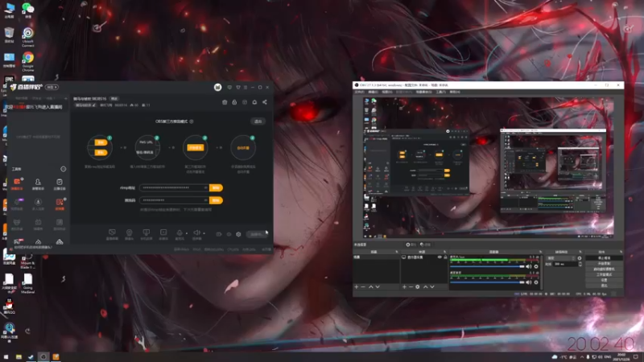Select red highlighted toolbox icon in second row
Image resolution: width=644 pixels, height=362 pixels.
(60, 202)
